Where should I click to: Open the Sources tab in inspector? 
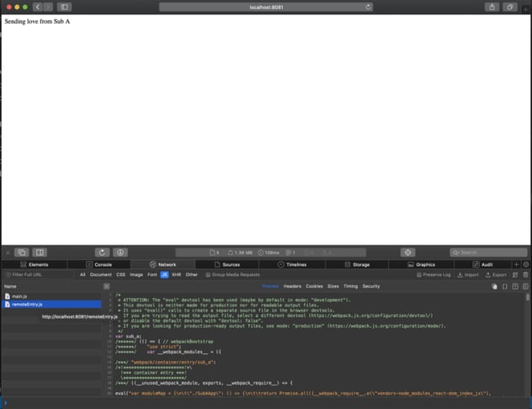[x=227, y=264]
